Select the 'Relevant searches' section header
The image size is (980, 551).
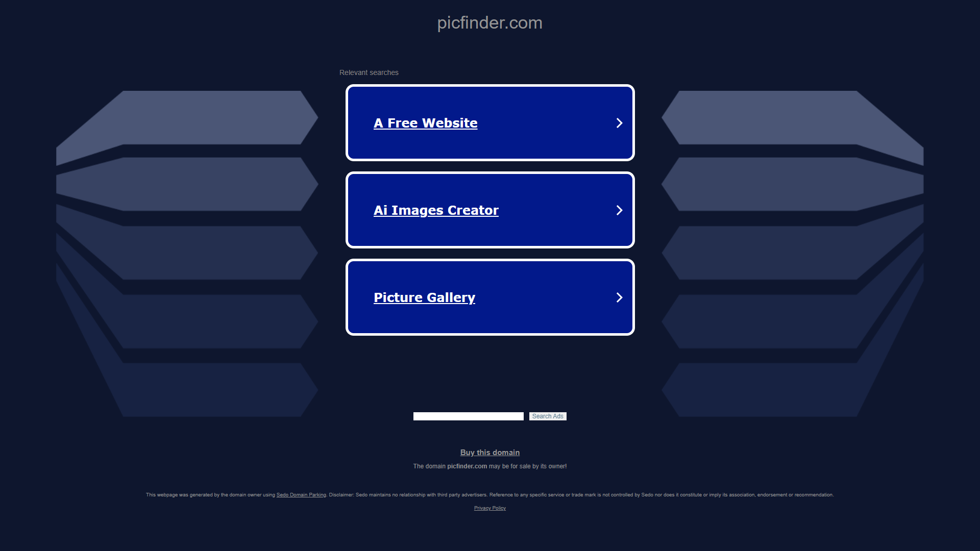(x=369, y=72)
